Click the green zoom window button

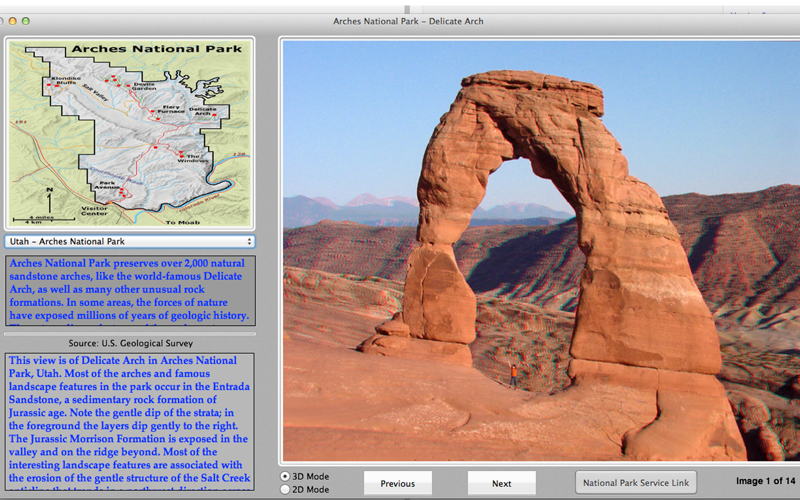26,21
